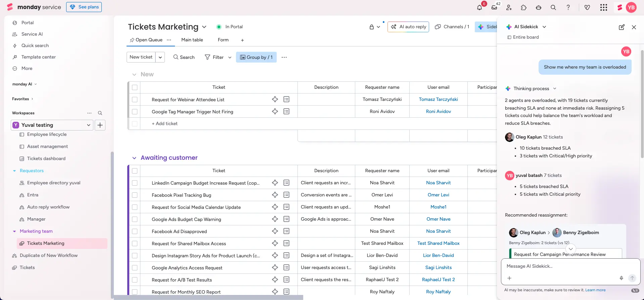This screenshot has width=644, height=300.
Task: Open the apps grid menu
Action: pos(603,7)
